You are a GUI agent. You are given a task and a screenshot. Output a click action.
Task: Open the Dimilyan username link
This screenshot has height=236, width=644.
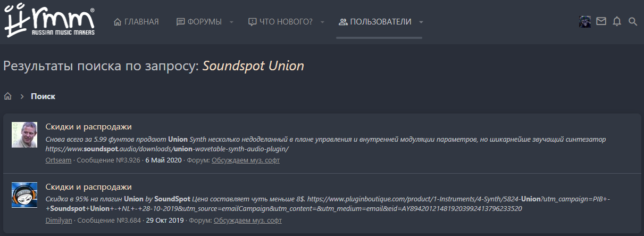(59, 220)
